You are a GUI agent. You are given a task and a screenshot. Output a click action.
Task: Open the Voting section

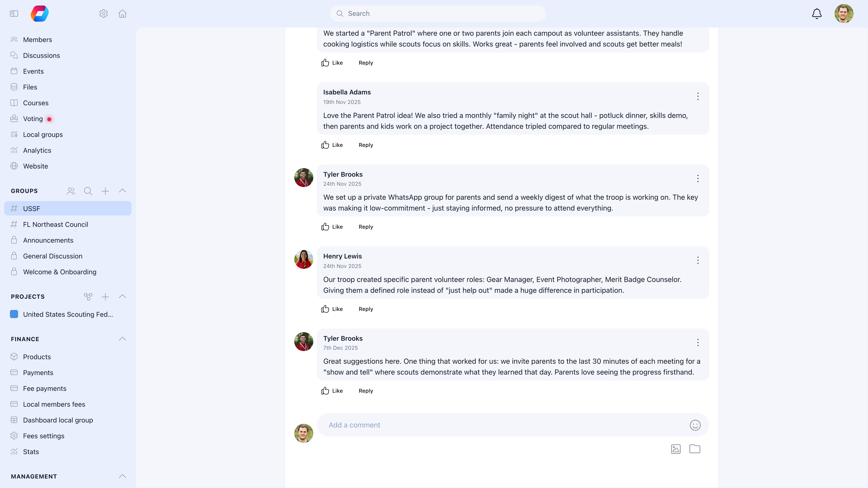33,119
